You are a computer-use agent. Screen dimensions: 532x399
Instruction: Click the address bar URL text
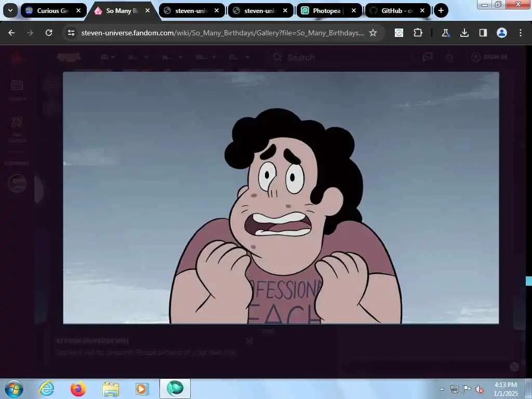222,33
